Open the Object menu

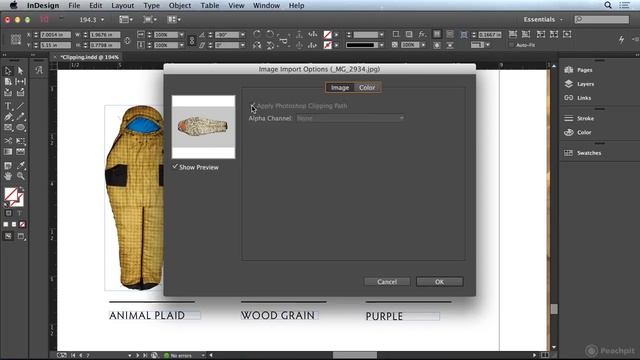(x=180, y=5)
